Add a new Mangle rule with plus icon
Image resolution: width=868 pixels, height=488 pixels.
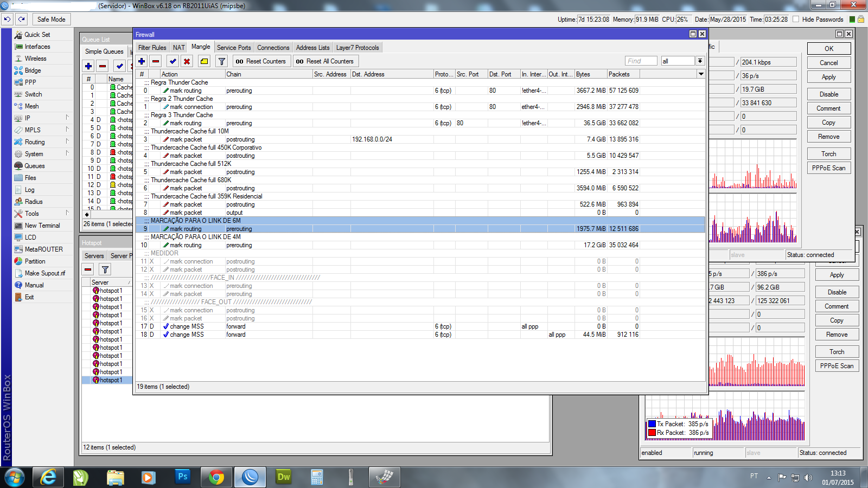coord(142,61)
